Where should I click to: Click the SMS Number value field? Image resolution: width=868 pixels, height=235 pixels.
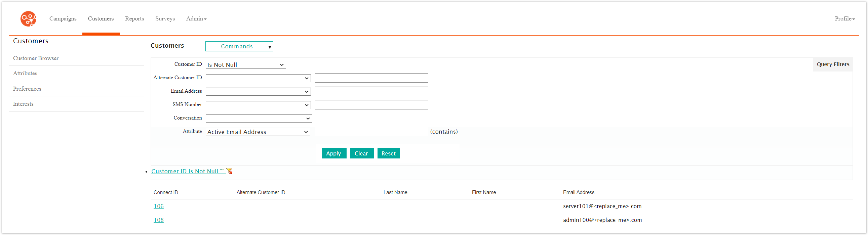click(371, 105)
